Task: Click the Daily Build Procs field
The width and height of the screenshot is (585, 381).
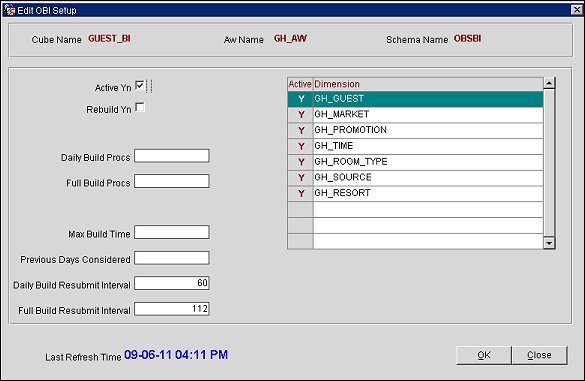Action: click(x=172, y=156)
